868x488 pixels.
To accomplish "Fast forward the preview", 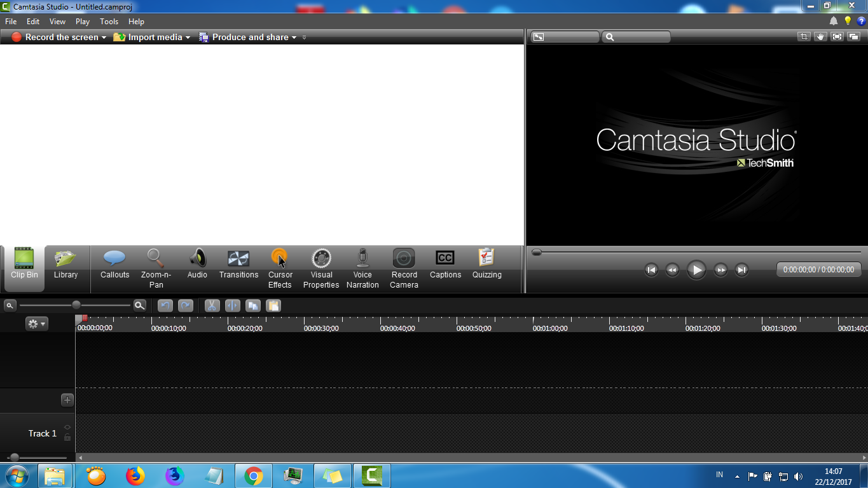I will 720,270.
